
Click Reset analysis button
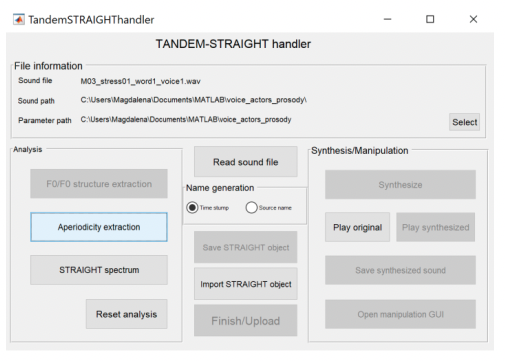point(126,314)
